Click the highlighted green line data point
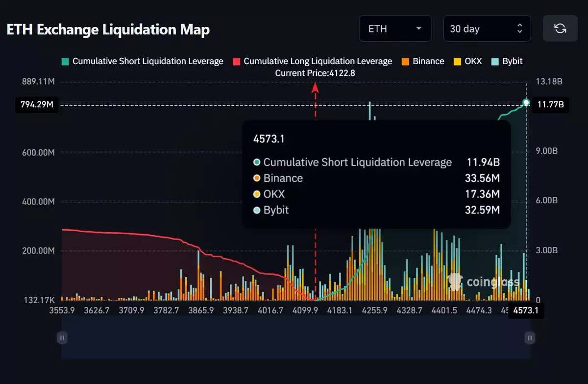 526,102
